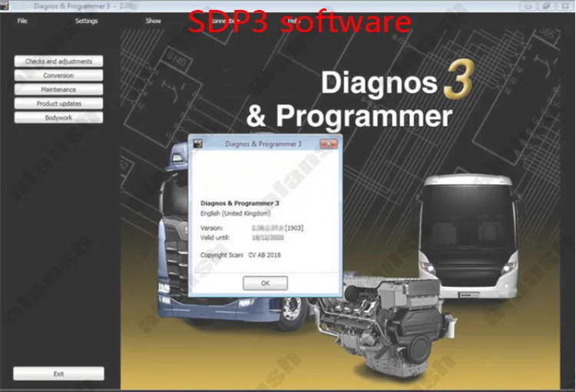This screenshot has height=392, width=576.
Task: Click the 'Diagnos & Programmer 3' bold text
Action: tap(240, 203)
